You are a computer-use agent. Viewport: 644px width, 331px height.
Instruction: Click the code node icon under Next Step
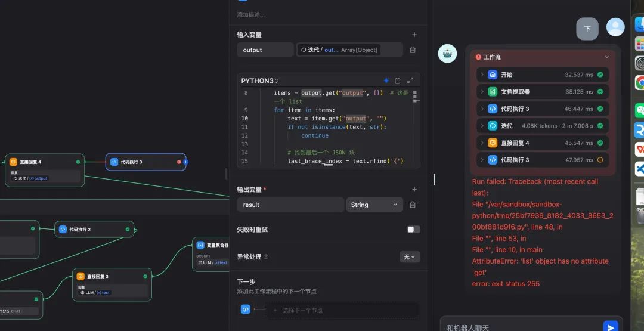[x=246, y=310]
